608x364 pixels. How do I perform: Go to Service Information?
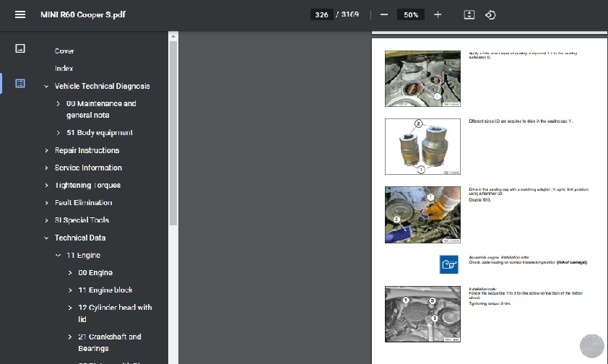pyautogui.click(x=88, y=168)
